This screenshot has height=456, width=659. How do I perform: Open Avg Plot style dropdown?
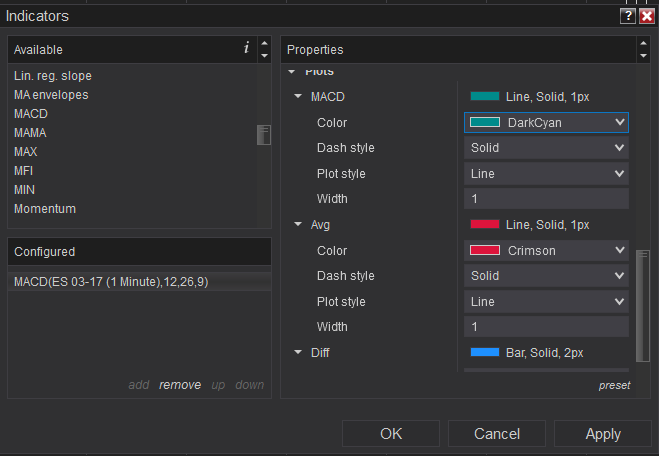tap(546, 301)
